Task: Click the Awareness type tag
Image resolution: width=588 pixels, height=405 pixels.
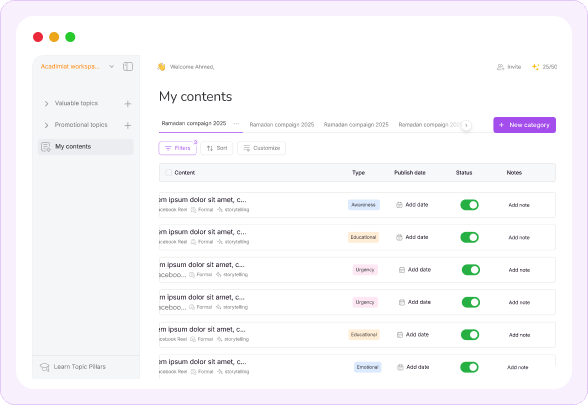Action: [363, 205]
